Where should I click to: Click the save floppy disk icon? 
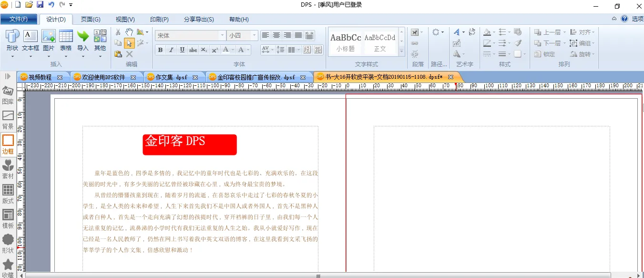[x=40, y=5]
